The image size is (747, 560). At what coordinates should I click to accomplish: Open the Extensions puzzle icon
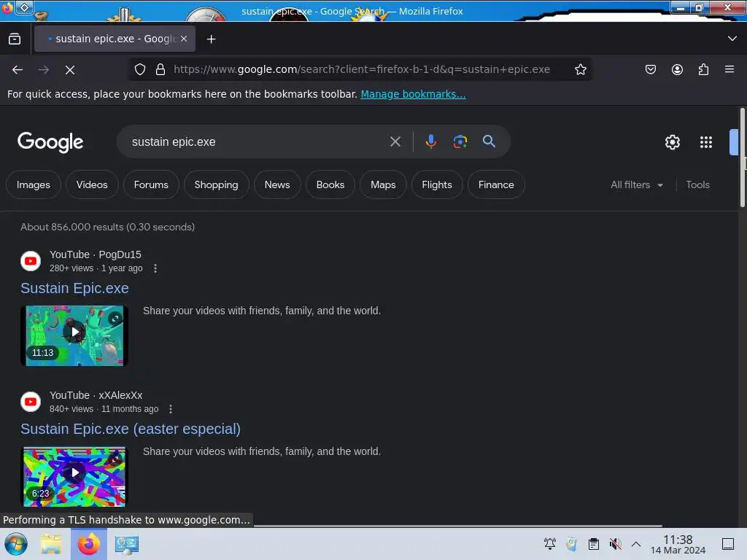(x=703, y=69)
